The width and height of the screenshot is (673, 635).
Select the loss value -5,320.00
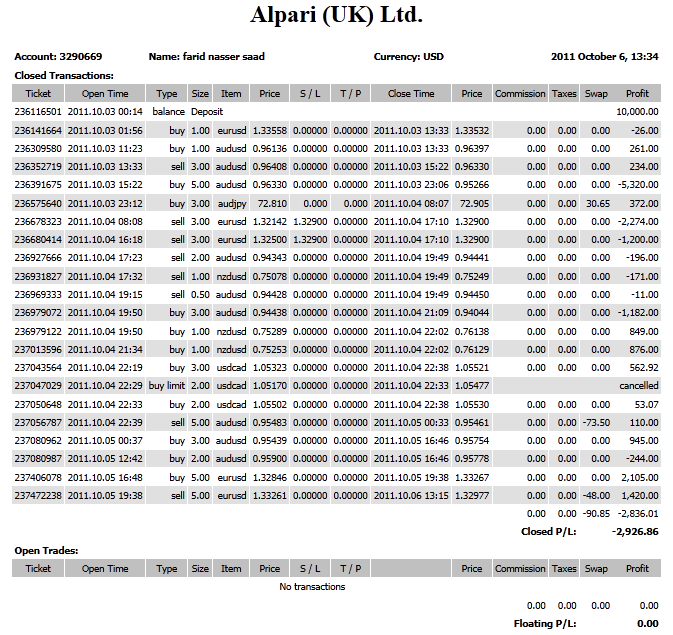click(x=638, y=185)
